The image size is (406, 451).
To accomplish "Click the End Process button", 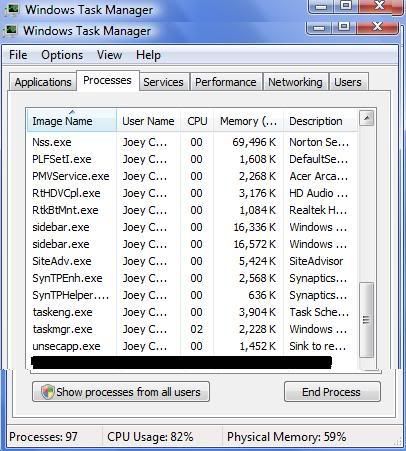I will click(332, 392).
